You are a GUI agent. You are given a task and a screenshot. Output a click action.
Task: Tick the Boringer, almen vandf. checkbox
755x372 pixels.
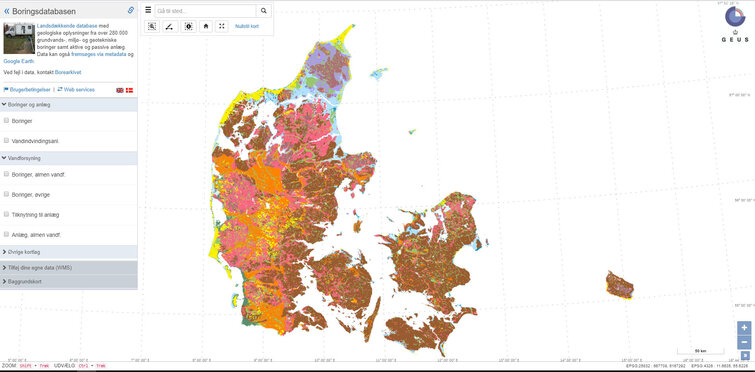click(x=6, y=174)
